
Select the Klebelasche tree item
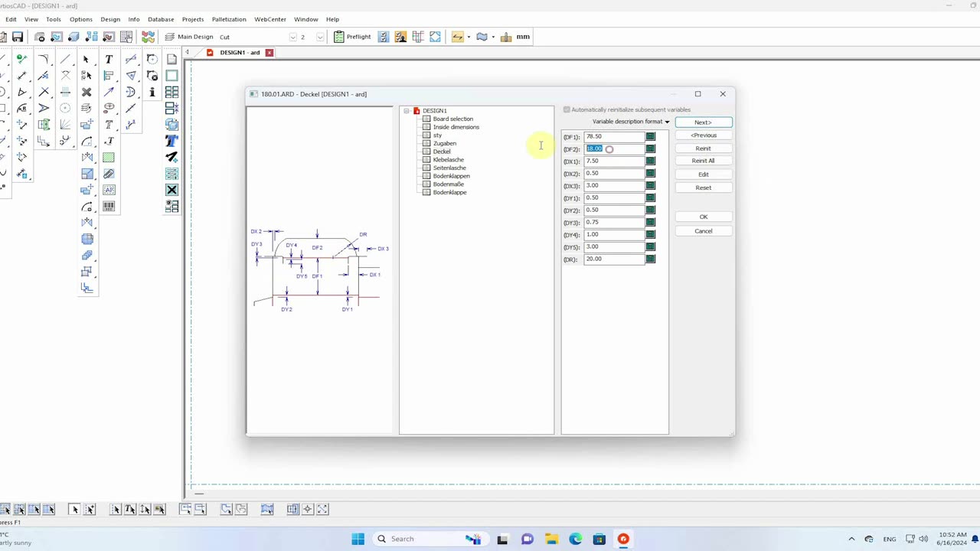click(448, 160)
